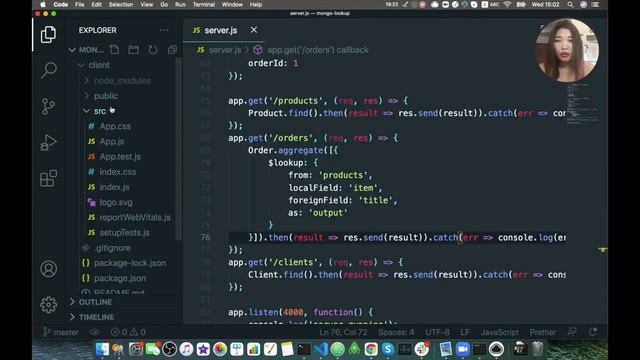Viewport: 640px width, 360px height.
Task: Open package.json file
Action: (x=120, y=278)
